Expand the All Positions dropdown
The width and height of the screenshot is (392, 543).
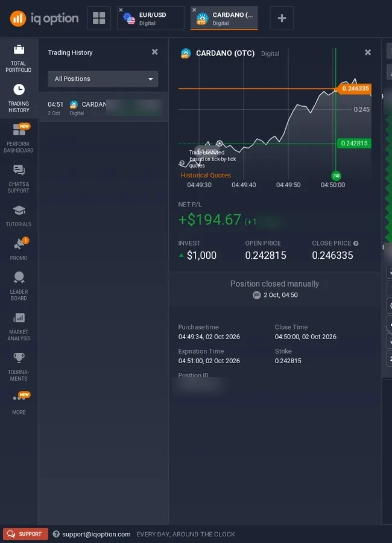click(103, 79)
